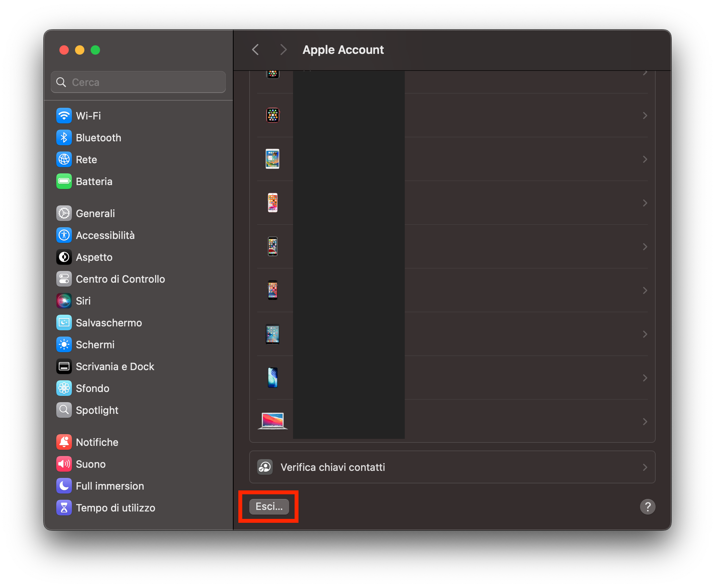Screen dimensions: 715x588
Task: Select the second Apple Watch device icon
Action: coord(273,115)
